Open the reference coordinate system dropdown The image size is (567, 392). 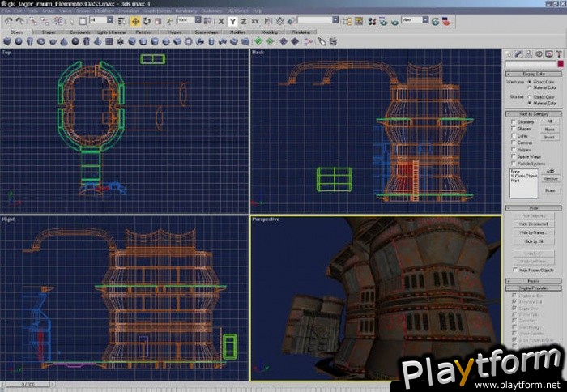pyautogui.click(x=187, y=20)
